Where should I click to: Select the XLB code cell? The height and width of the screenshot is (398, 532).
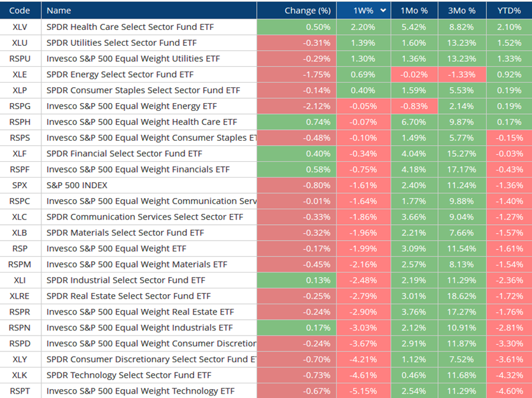[x=20, y=233]
